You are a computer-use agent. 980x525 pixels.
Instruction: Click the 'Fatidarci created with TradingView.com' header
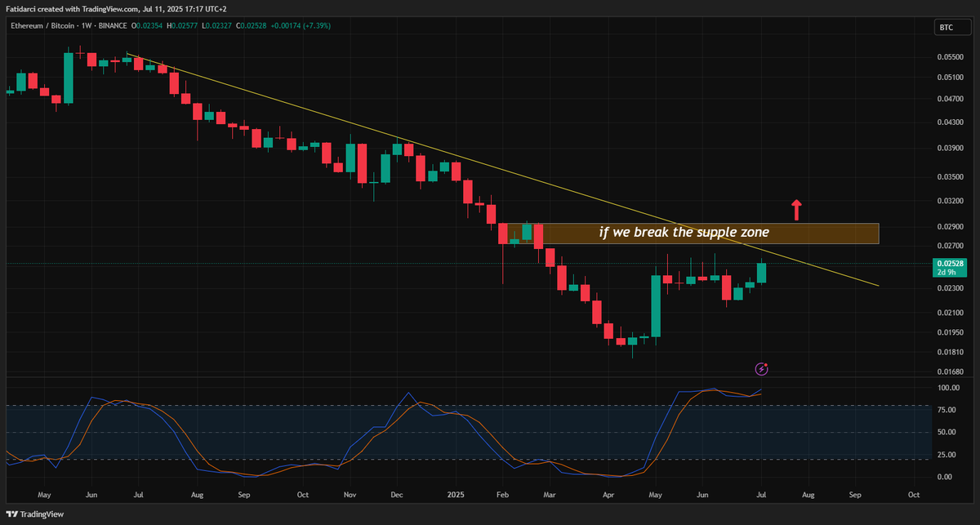(71, 8)
